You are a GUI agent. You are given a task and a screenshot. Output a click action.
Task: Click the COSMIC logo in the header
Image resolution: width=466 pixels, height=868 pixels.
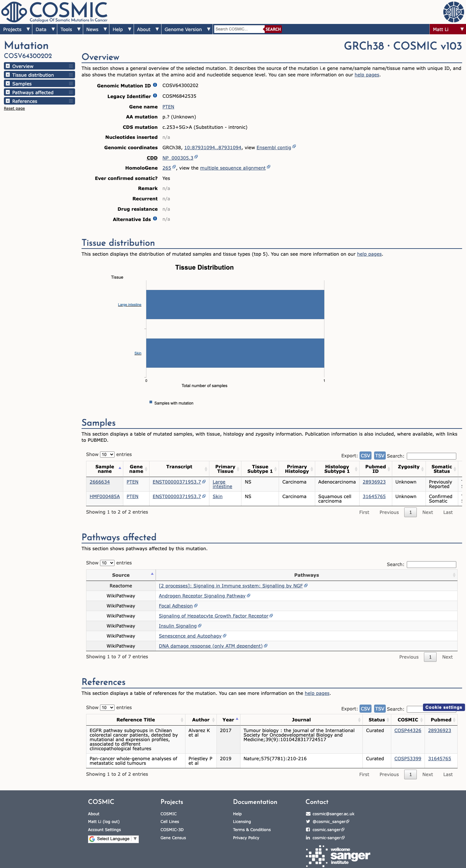pos(55,12)
